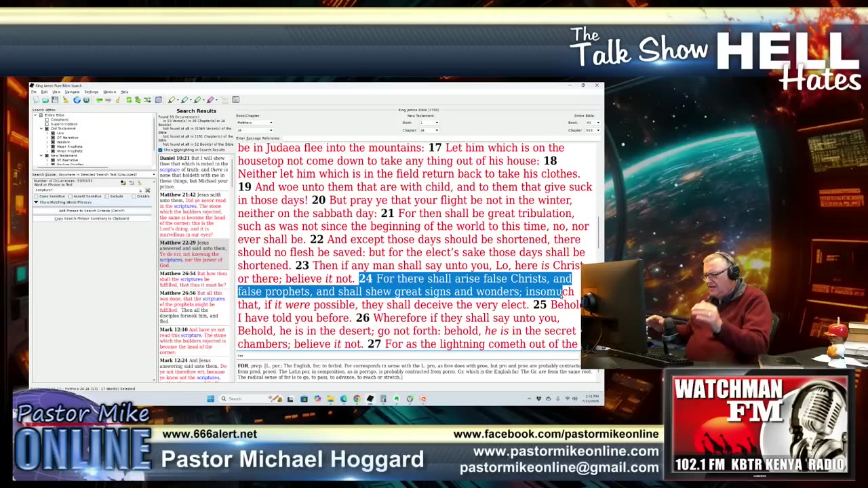
Task: Click the dictionary window toolbar icon
Action: pyautogui.click(x=235, y=100)
